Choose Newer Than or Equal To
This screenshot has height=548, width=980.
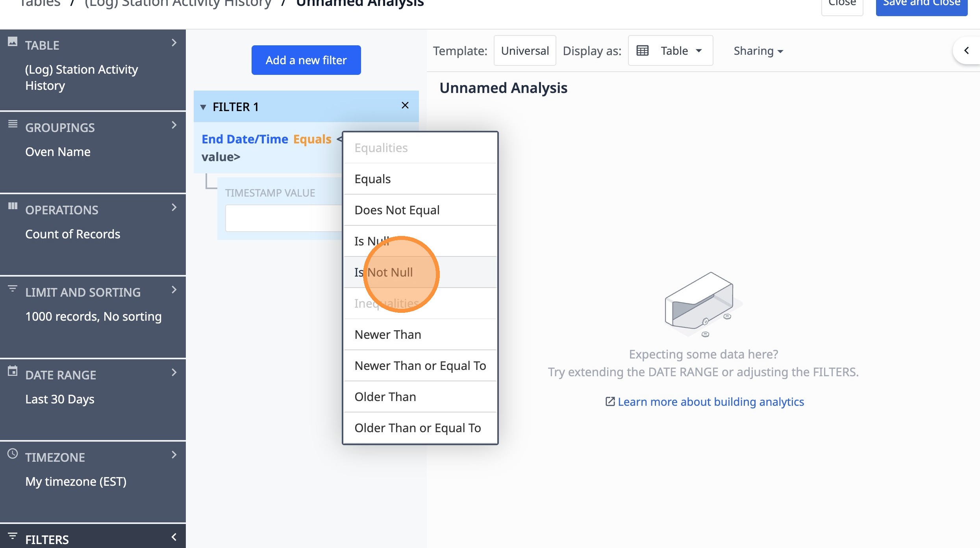420,366
